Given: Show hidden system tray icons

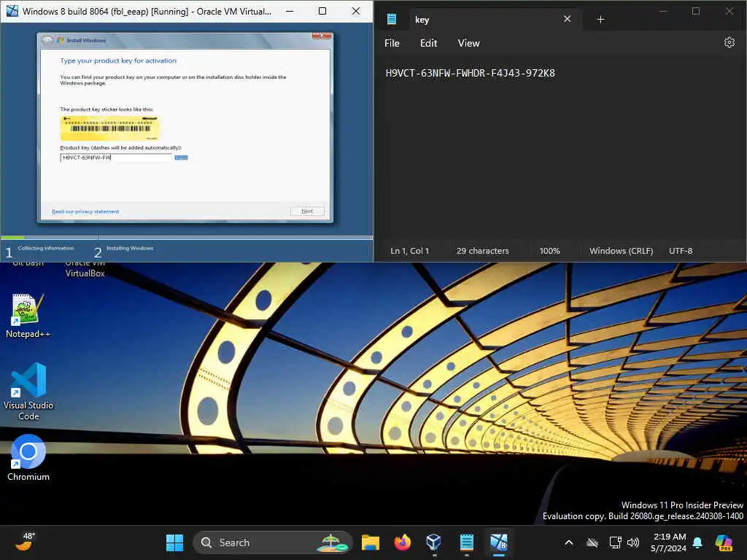Looking at the screenshot, I should point(569,542).
